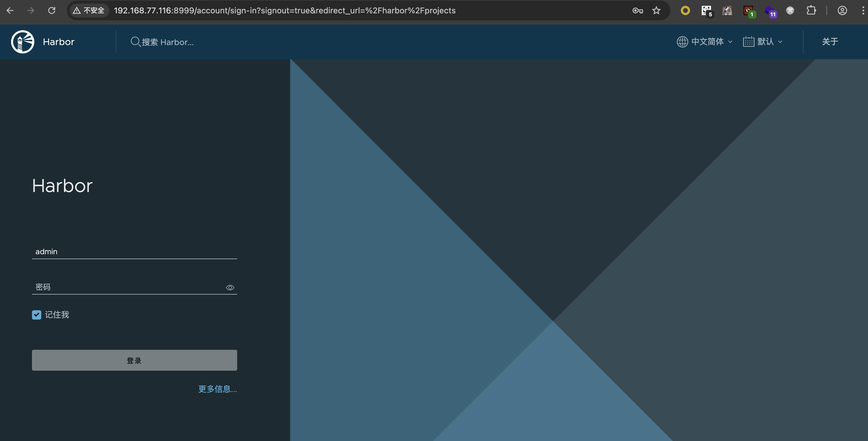Image resolution: width=868 pixels, height=441 pixels.
Task: Focus the 密码 password field
Action: click(x=128, y=287)
